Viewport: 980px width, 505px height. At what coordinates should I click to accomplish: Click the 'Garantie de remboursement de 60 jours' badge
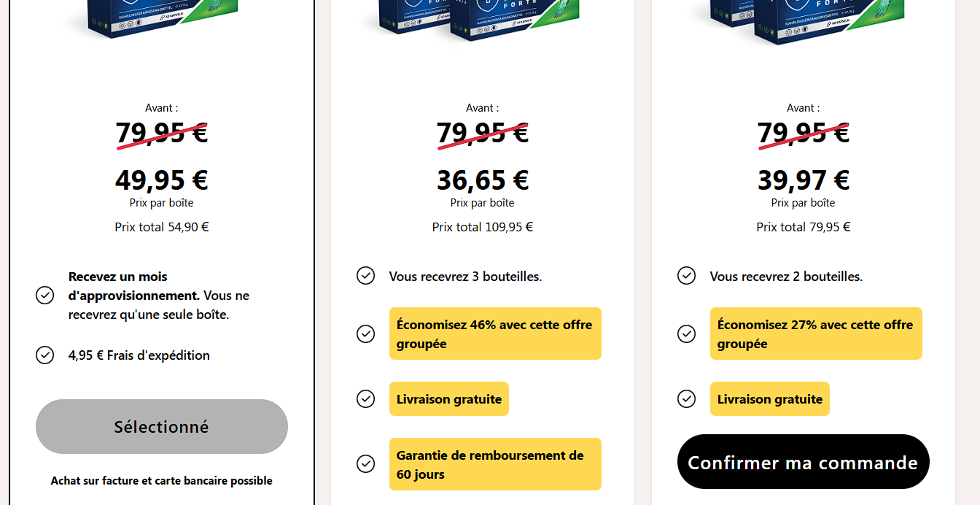point(495,464)
